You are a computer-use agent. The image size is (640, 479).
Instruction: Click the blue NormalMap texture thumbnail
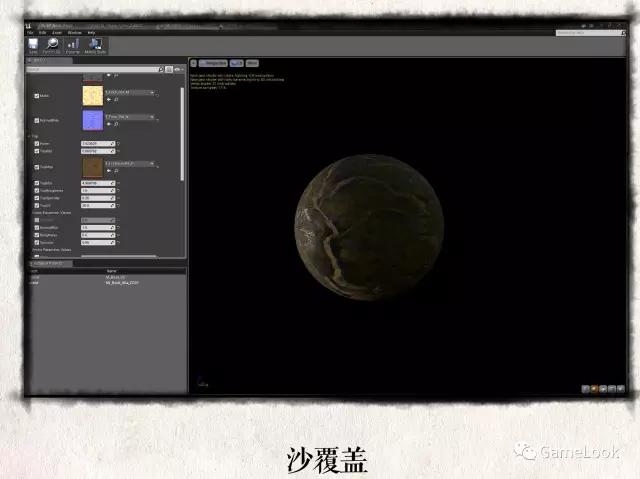[x=93, y=120]
